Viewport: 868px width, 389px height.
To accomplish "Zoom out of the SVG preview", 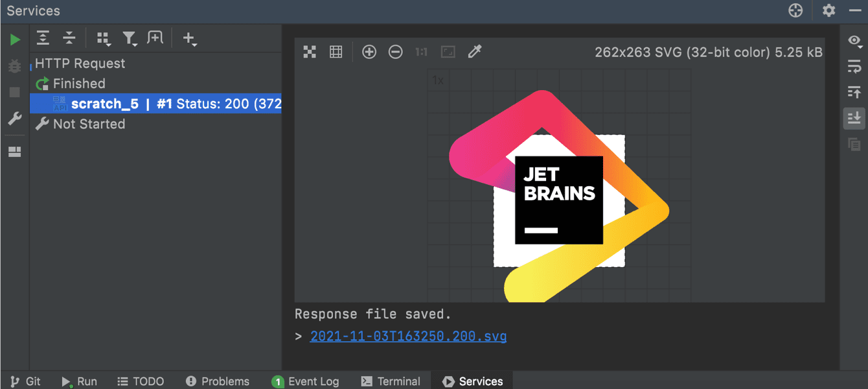I will (x=396, y=52).
